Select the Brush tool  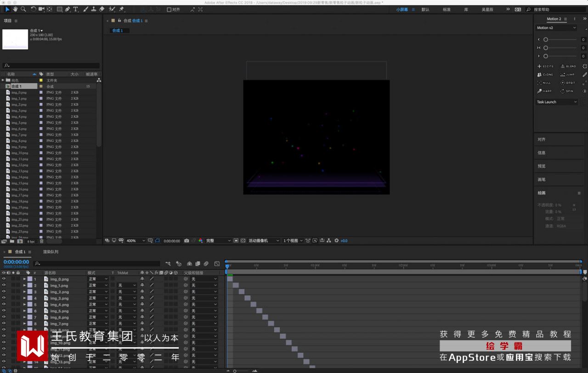[x=85, y=9]
